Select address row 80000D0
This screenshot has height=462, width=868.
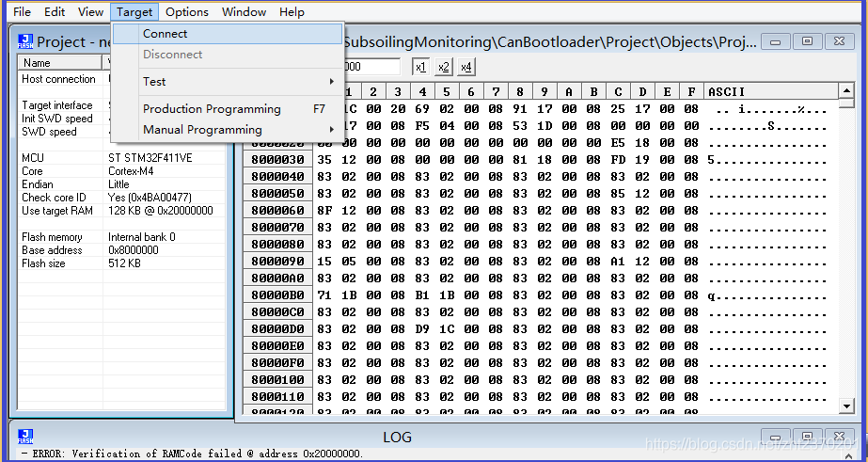tap(278, 329)
